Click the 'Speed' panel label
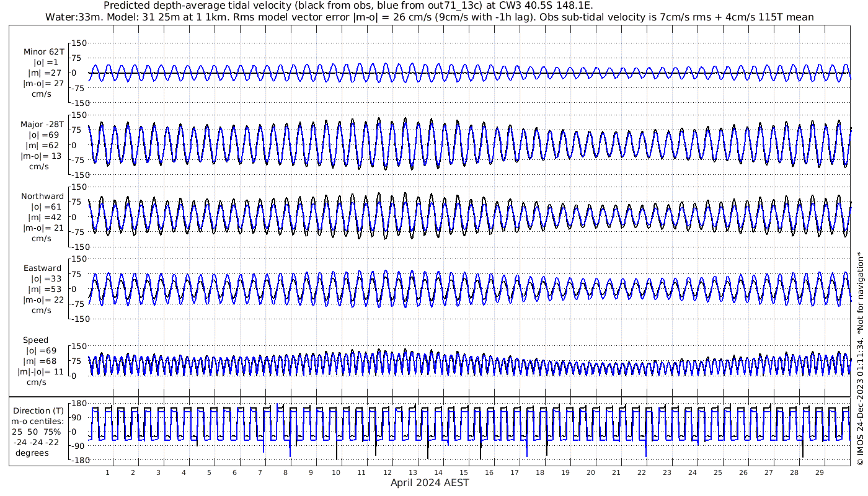 tap(36, 340)
